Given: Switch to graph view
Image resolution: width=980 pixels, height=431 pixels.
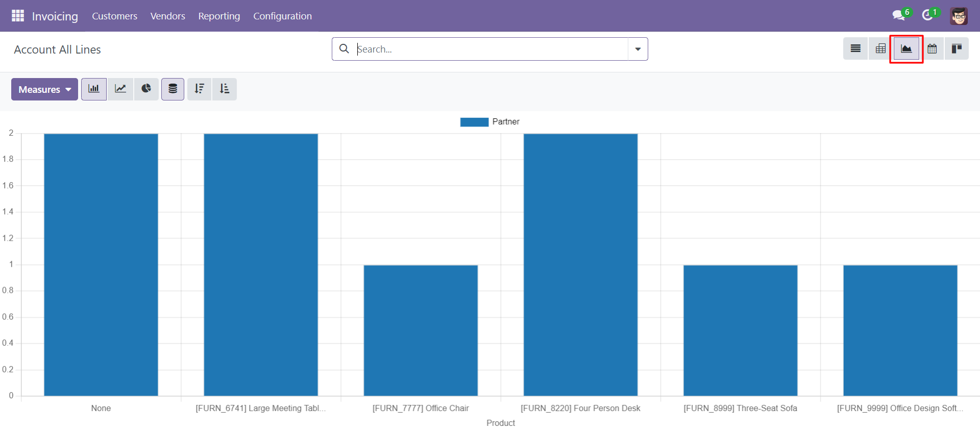Looking at the screenshot, I should (x=906, y=49).
